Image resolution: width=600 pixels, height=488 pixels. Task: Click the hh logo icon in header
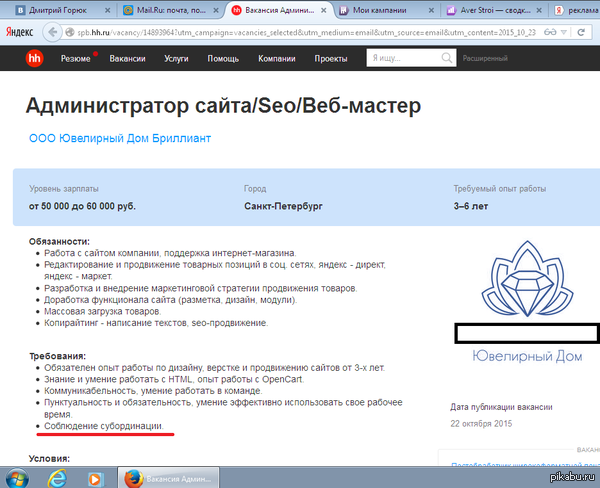click(34, 59)
